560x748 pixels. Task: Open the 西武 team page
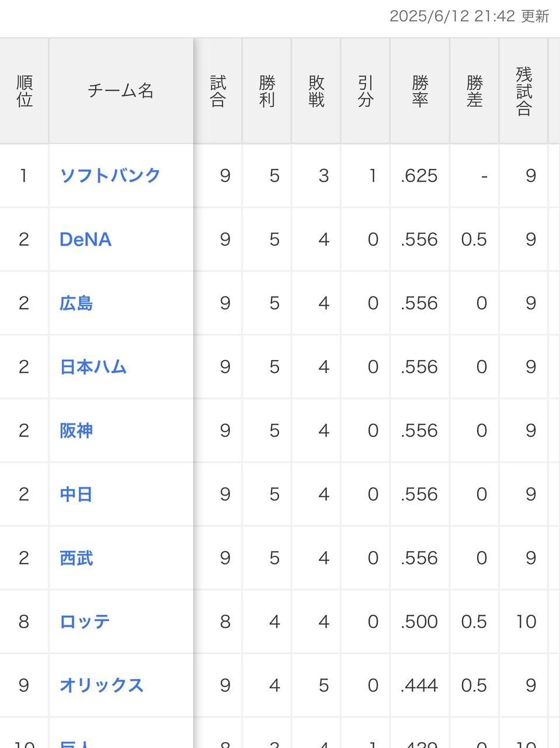click(x=76, y=557)
